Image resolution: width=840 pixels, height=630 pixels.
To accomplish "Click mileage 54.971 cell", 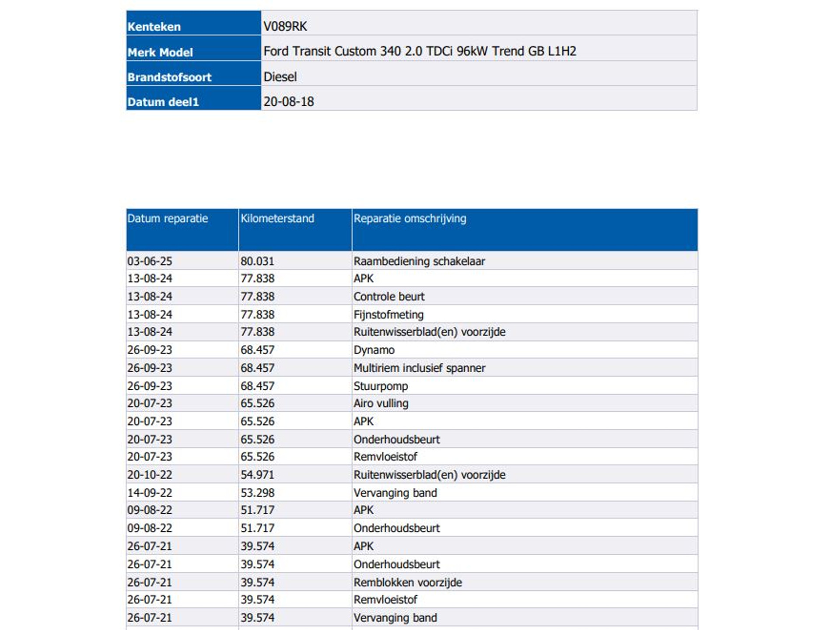I will point(257,475).
